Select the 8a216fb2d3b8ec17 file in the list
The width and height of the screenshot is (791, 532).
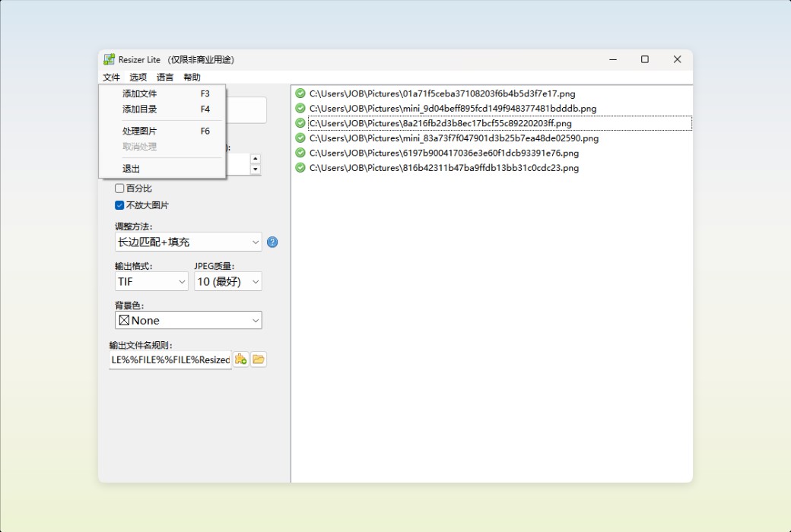click(x=456, y=123)
